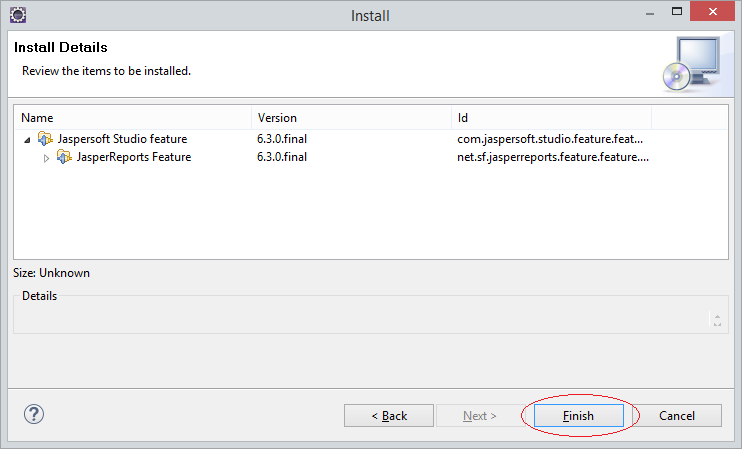Sort by the Version column header
This screenshot has width=742, height=449.
352,117
